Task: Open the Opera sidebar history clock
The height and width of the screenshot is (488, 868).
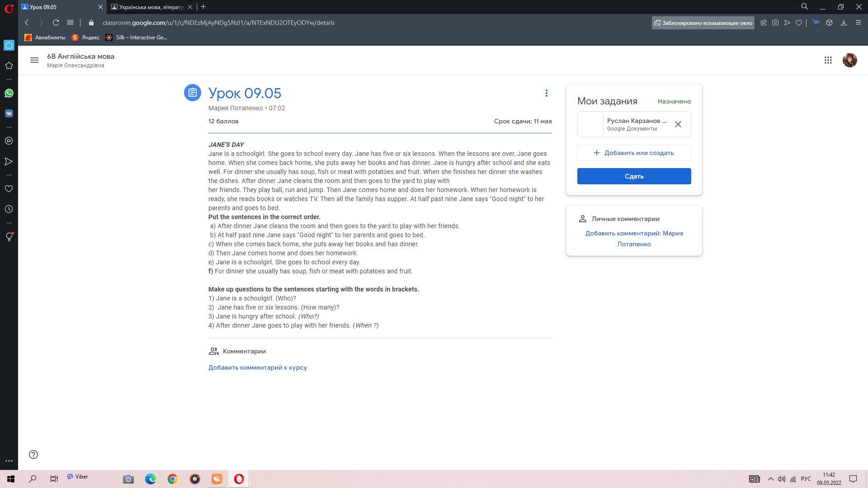Action: tap(9, 209)
